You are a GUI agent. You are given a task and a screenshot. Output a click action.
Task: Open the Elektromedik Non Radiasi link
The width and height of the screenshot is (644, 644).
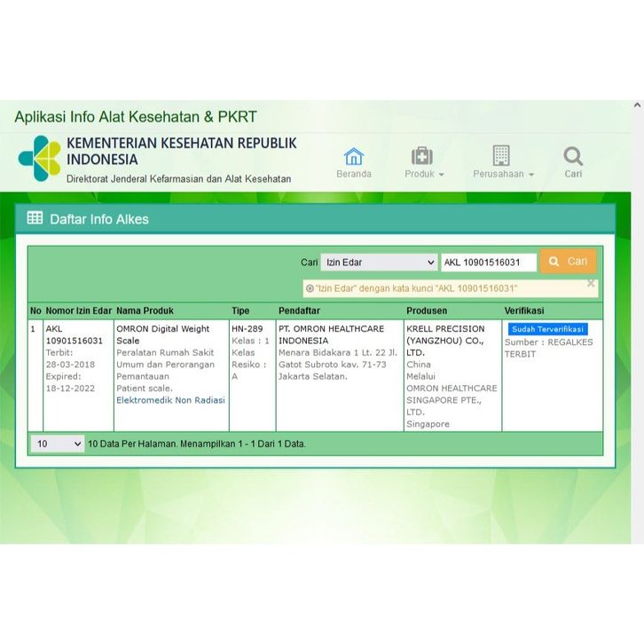(x=170, y=400)
